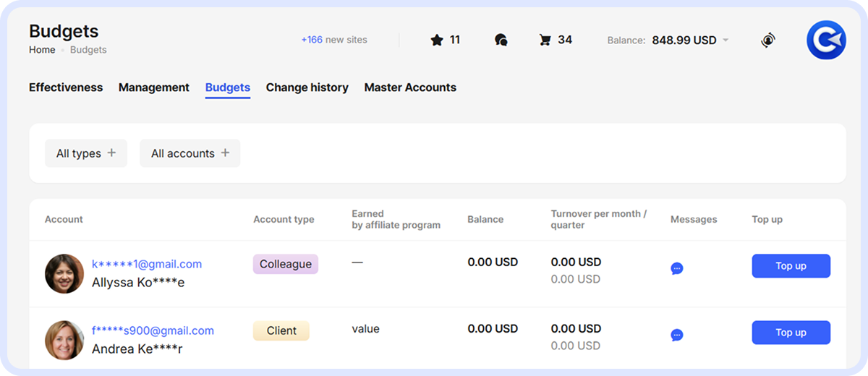
Task: Click the Home breadcrumb link
Action: click(42, 50)
